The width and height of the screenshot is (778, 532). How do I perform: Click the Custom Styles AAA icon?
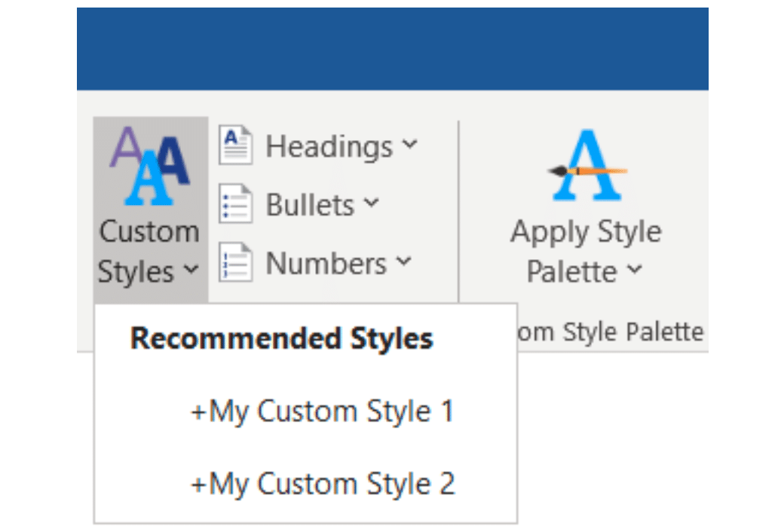click(149, 166)
